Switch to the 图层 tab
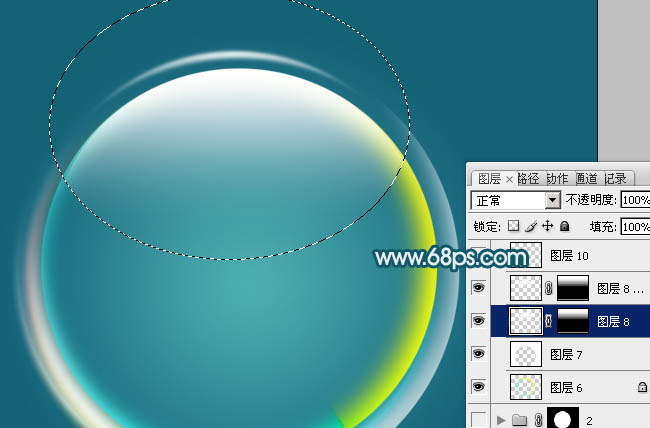 [490, 179]
